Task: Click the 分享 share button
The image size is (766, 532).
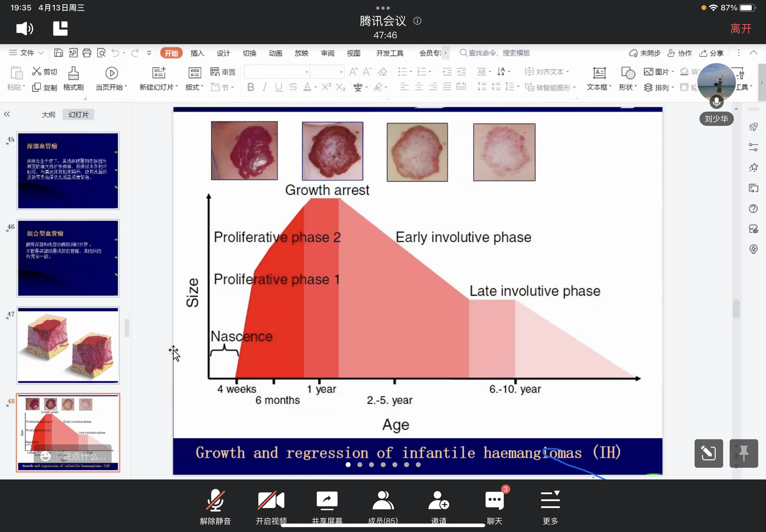Action: point(711,53)
